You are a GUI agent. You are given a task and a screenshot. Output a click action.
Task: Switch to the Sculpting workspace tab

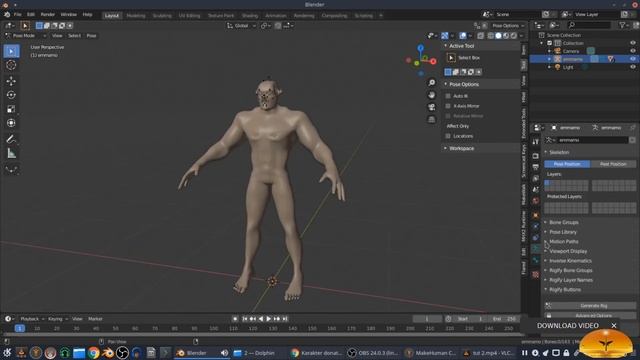pyautogui.click(x=162, y=16)
